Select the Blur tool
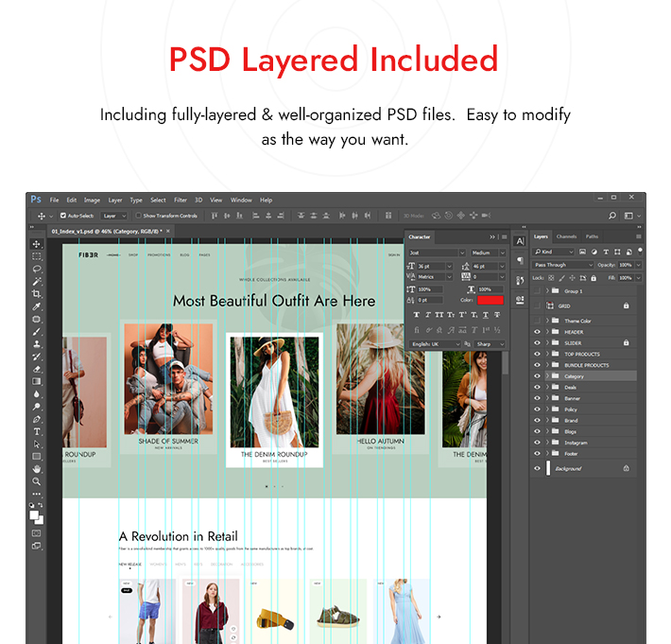Image resolution: width=671 pixels, height=644 pixels. pos(37,394)
